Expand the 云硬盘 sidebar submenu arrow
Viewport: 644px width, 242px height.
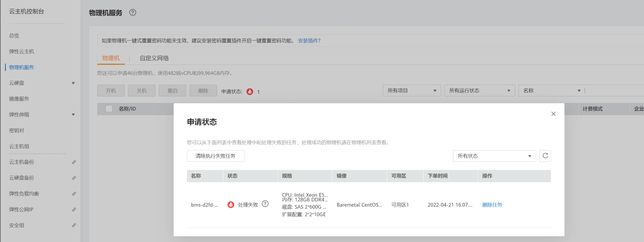[x=73, y=83]
